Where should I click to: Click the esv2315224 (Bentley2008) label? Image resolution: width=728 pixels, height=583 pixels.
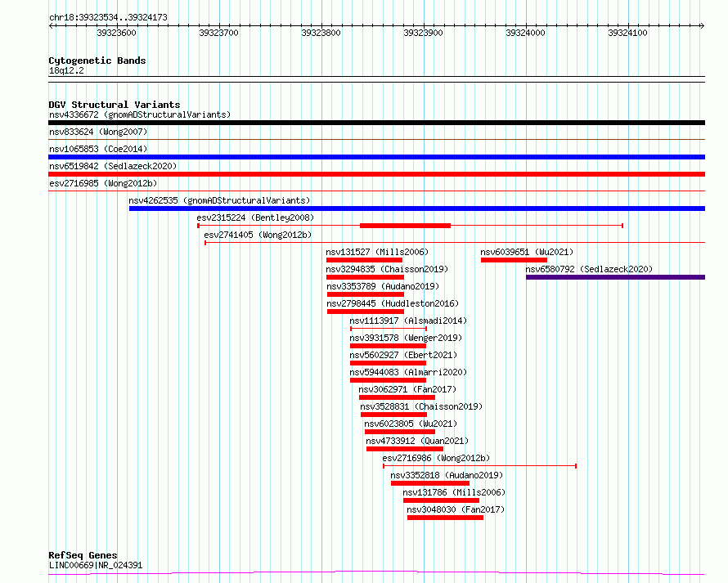point(255,218)
